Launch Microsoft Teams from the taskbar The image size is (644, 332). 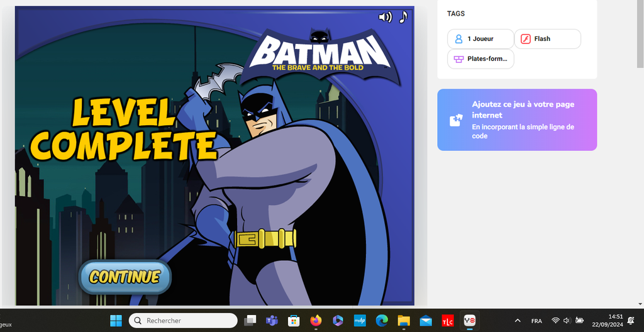(x=272, y=321)
